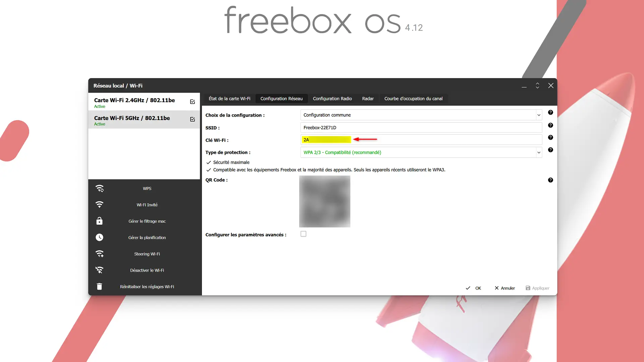The image size is (644, 362).
Task: Click the crossed-out Wi-Fi disable icon
Action: click(100, 270)
